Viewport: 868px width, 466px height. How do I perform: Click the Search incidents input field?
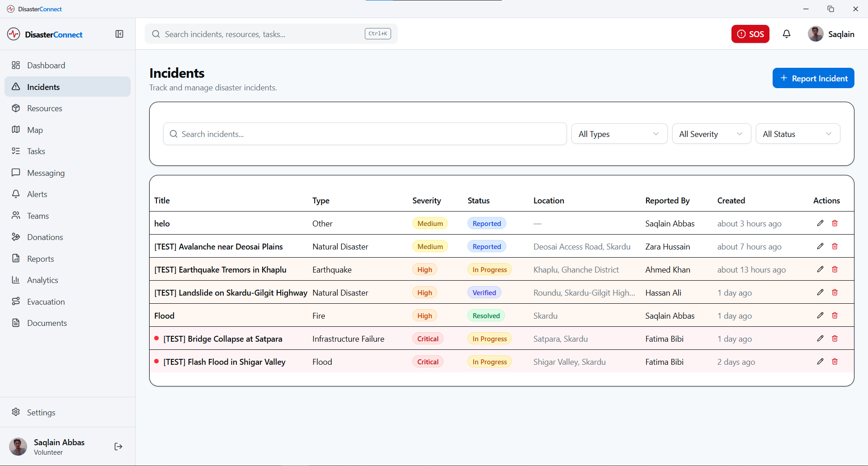coord(365,134)
